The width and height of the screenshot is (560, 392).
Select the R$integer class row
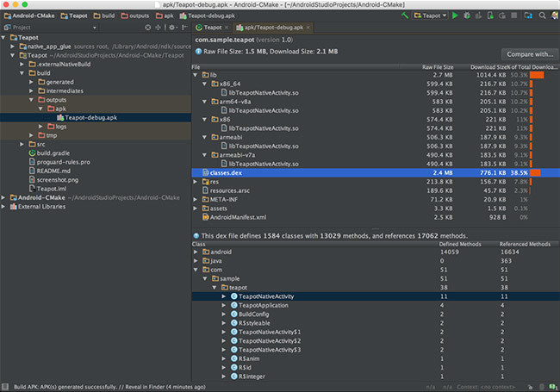point(376,376)
